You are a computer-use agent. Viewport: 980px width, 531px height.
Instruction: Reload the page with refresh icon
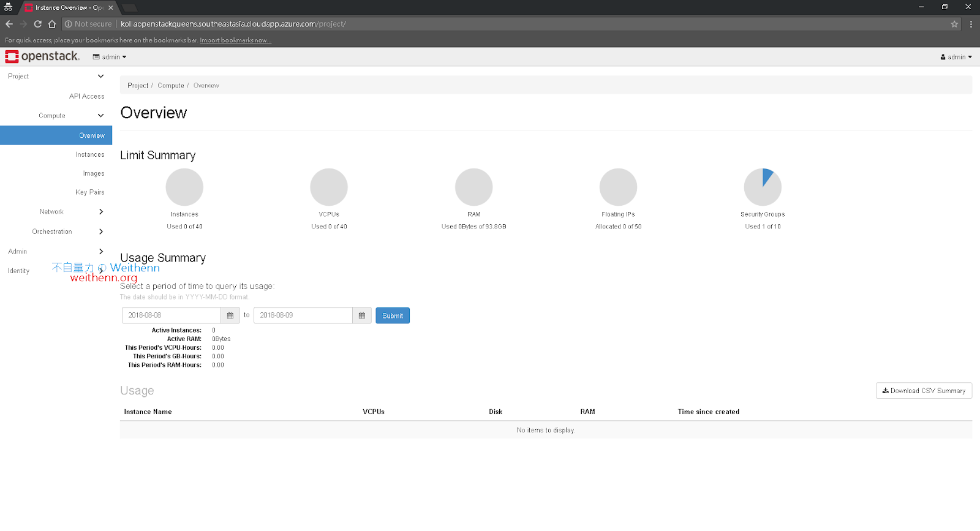tap(37, 24)
